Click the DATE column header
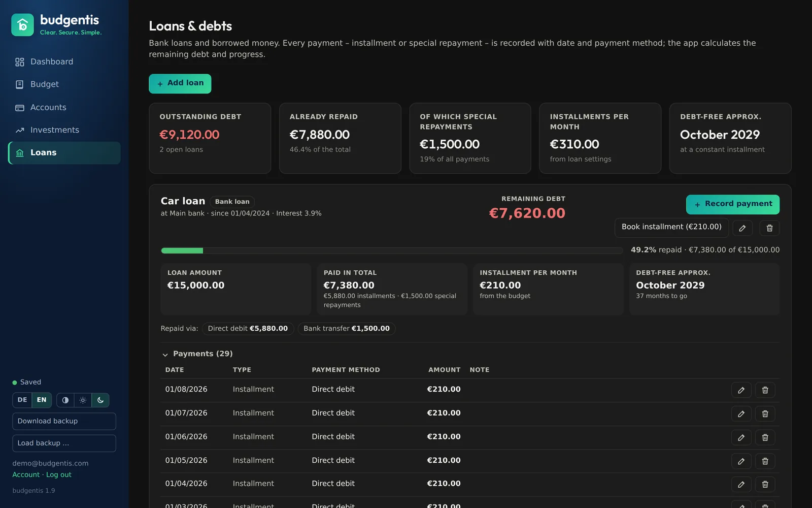 (x=175, y=370)
